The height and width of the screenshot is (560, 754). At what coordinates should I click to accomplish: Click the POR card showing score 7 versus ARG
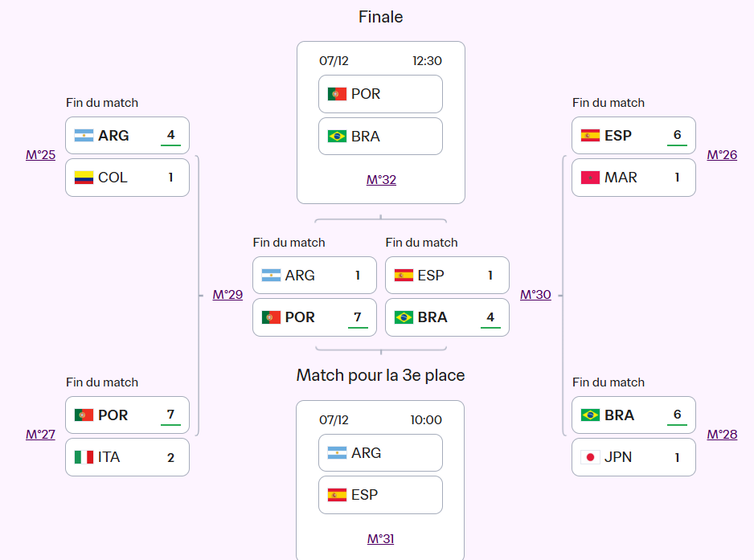(314, 317)
